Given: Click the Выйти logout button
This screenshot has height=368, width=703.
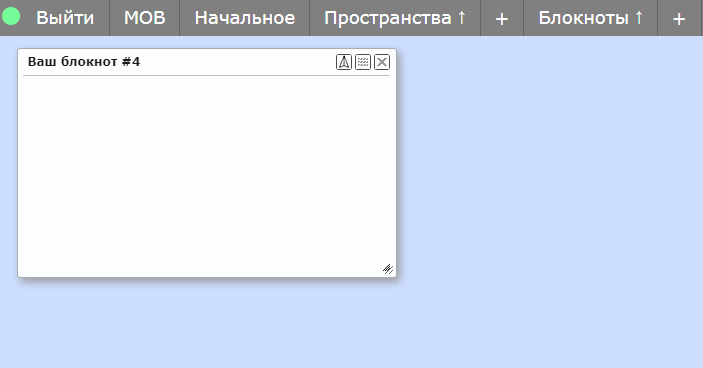Looking at the screenshot, I should point(65,18).
